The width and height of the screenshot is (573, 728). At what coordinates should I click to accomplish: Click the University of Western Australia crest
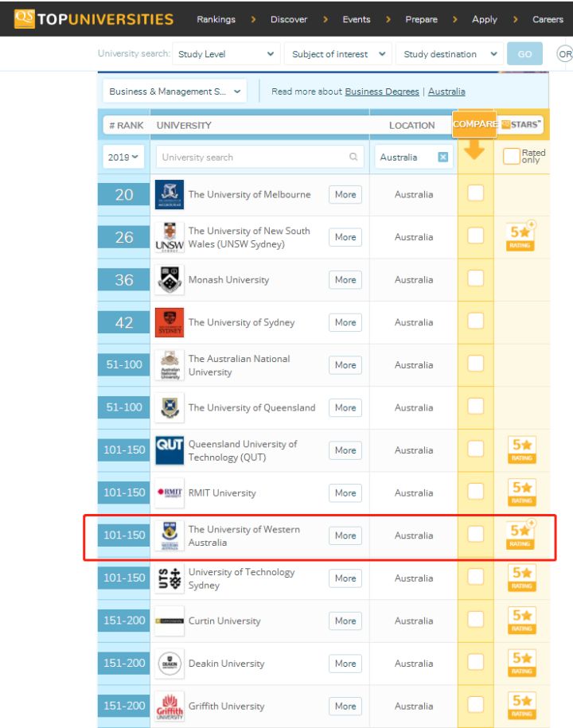pos(170,535)
